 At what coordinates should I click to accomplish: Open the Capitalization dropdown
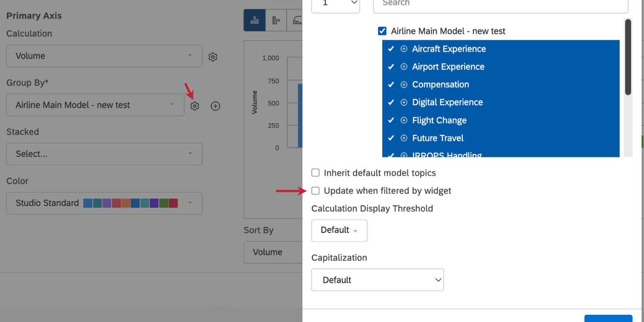(377, 280)
